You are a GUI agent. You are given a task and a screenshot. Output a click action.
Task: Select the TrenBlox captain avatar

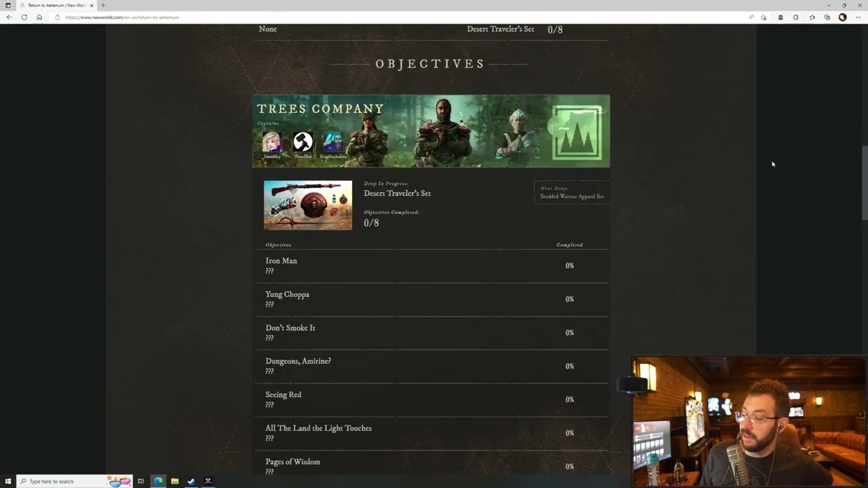pyautogui.click(x=302, y=142)
